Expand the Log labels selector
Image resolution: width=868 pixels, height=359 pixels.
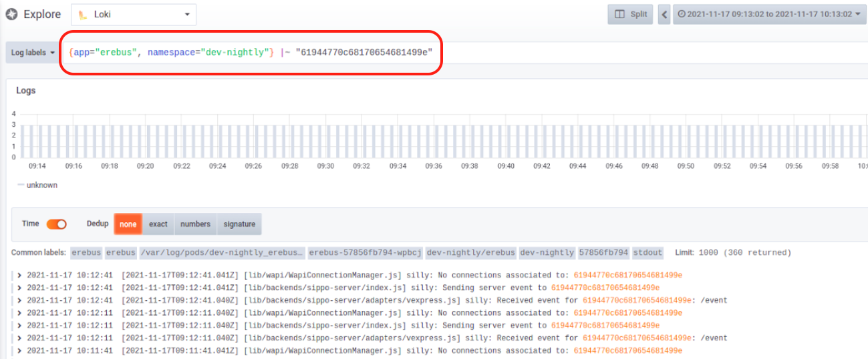point(33,53)
